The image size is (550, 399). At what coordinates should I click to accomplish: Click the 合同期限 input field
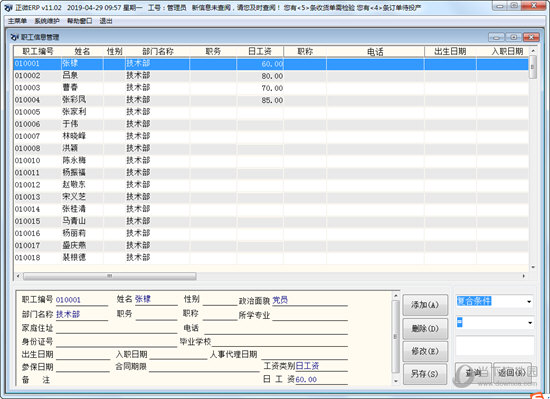click(x=204, y=367)
